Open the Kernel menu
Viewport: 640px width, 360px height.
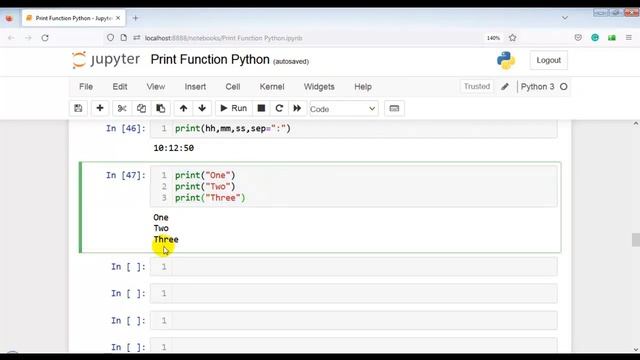coord(272,87)
